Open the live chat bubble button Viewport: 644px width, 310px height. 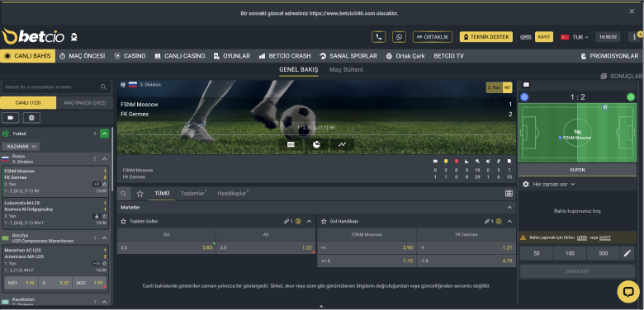[628, 292]
